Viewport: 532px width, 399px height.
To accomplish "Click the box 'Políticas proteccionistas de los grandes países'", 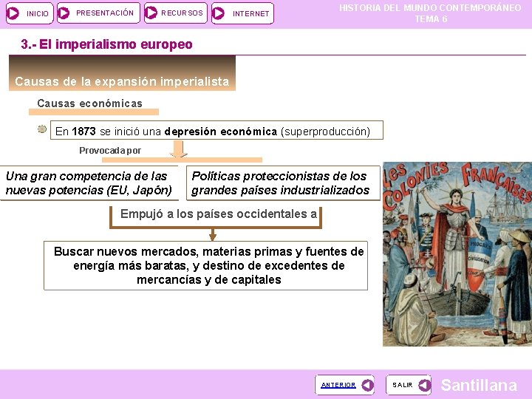I will [x=283, y=183].
